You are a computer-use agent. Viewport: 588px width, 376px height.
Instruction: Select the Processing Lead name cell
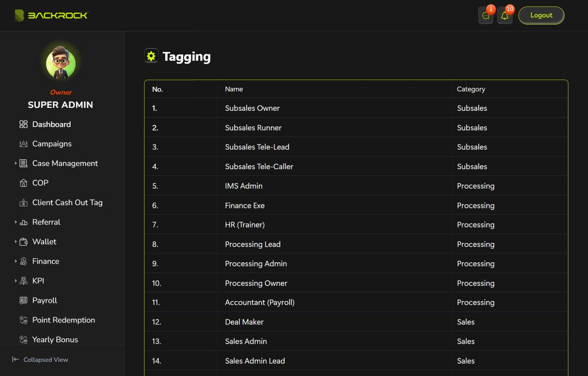[x=253, y=245]
